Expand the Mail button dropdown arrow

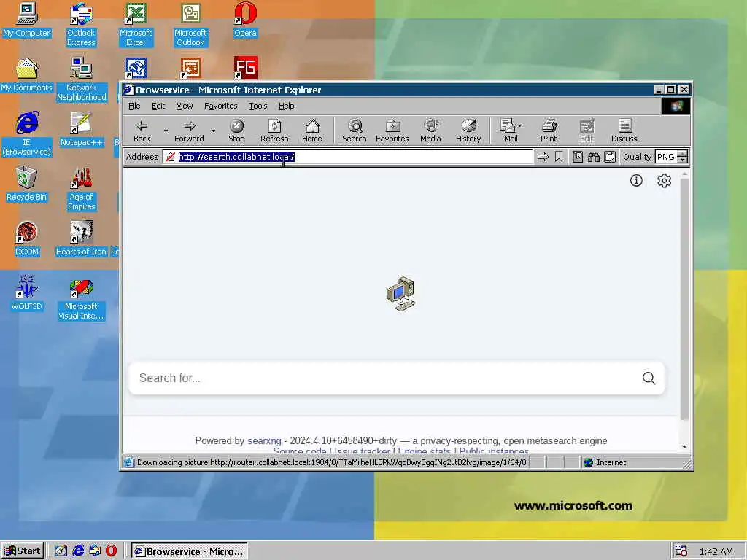pyautogui.click(x=519, y=125)
